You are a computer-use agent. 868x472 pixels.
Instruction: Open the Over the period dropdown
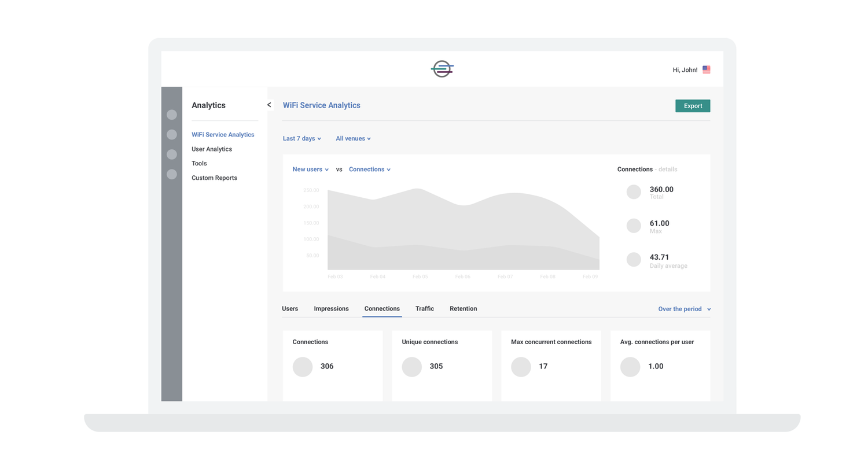[x=685, y=309]
